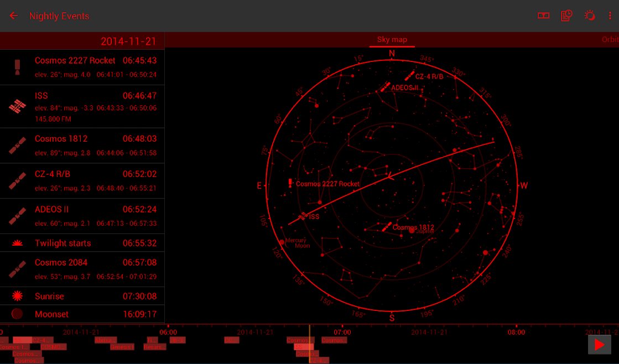The width and height of the screenshot is (619, 364).
Task: Click the ISS satellite icon in list
Action: [x=17, y=106]
